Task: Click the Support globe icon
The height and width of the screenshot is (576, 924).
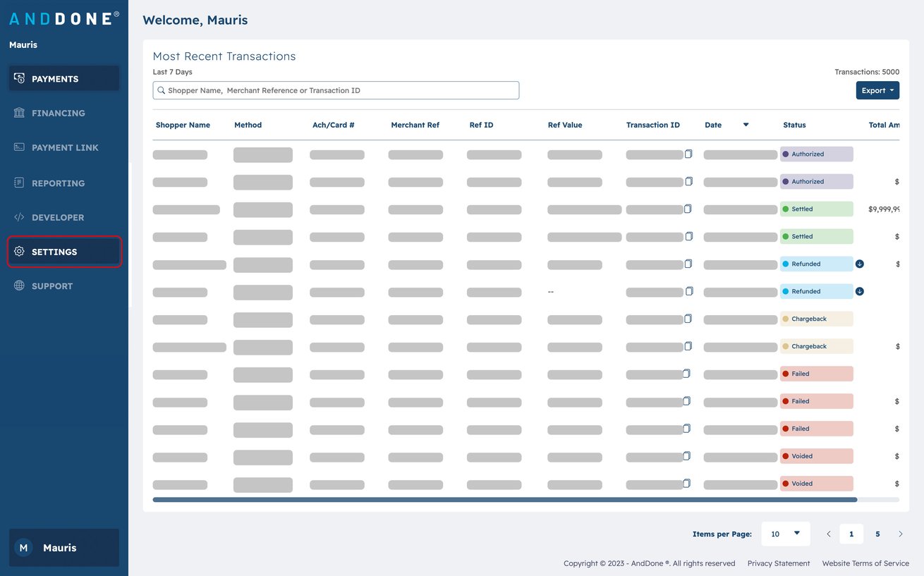Action: coord(19,286)
